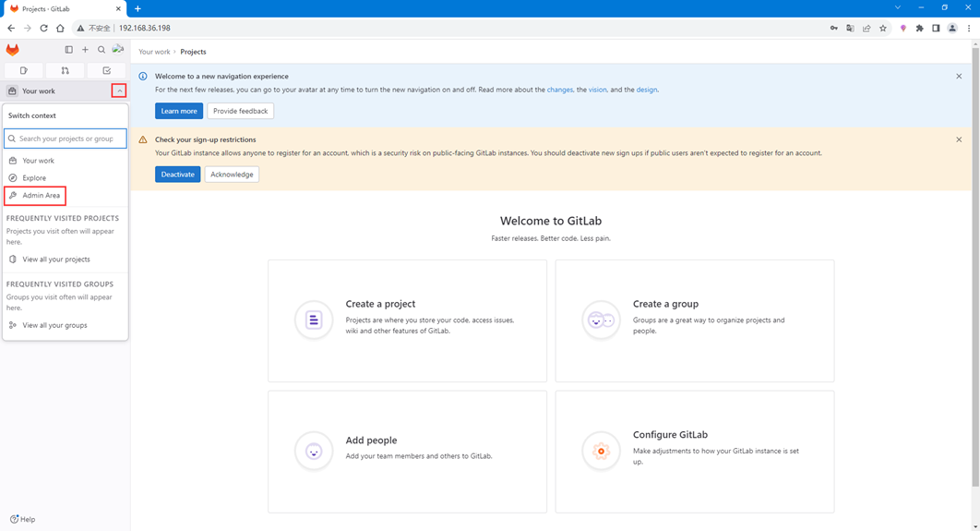
Task: Open the Merge requests shortcut icon
Action: 65,71
